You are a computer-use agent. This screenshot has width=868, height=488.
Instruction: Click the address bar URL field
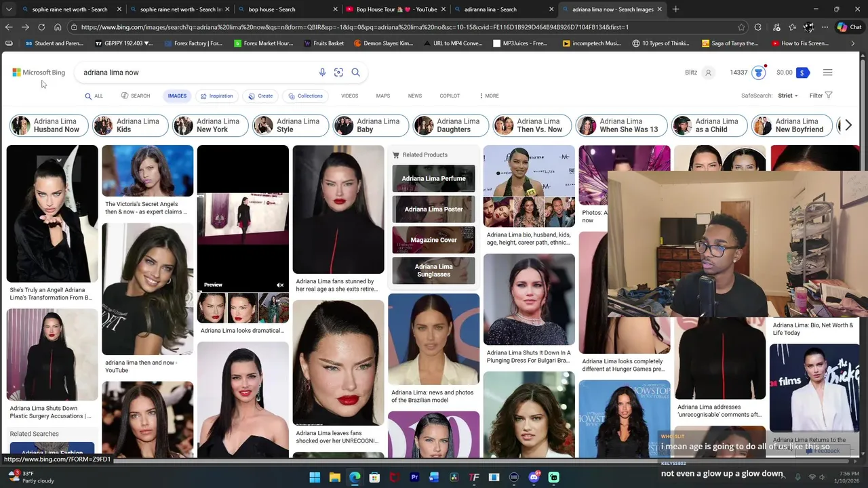407,27
